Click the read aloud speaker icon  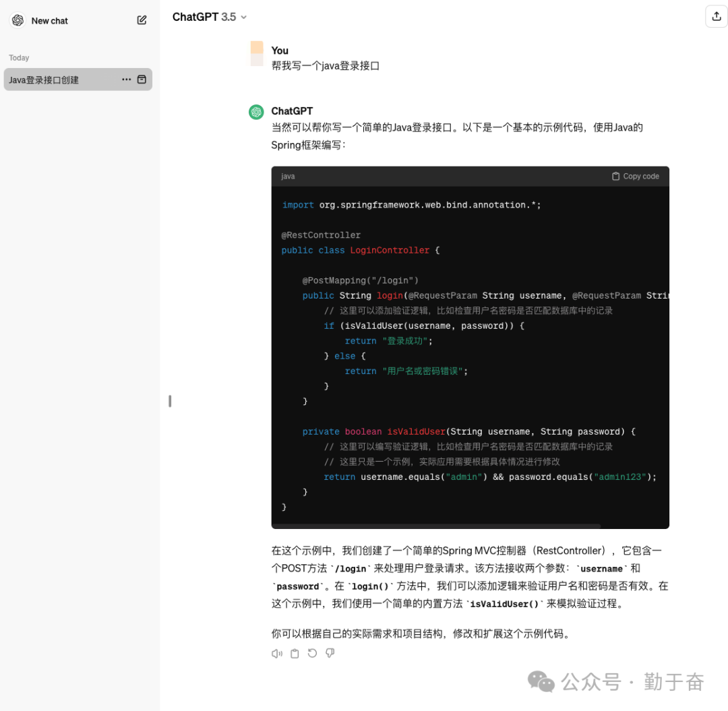coord(277,654)
